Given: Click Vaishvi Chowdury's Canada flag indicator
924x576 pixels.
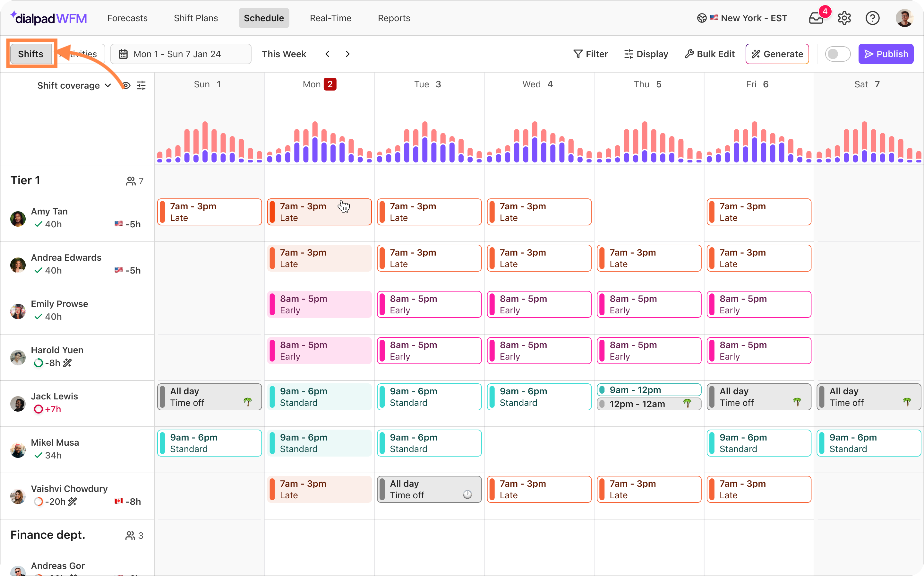Looking at the screenshot, I should click(119, 501).
